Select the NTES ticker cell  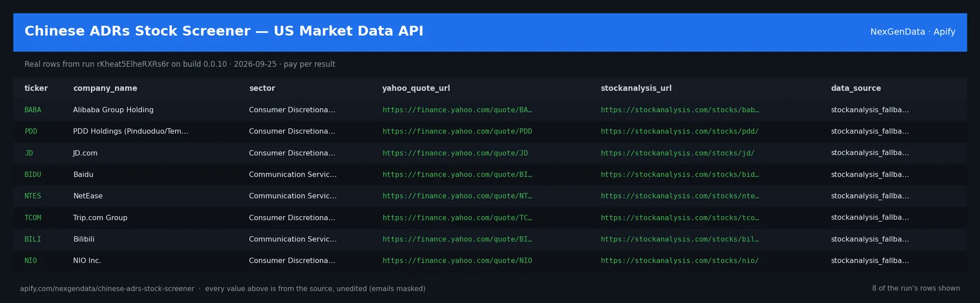(x=33, y=196)
